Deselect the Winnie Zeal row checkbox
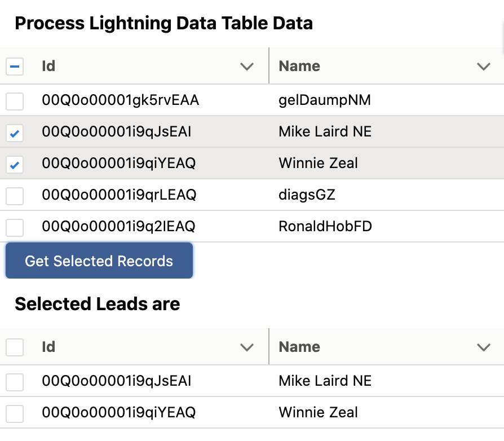This screenshot has height=441, width=504. [x=15, y=164]
